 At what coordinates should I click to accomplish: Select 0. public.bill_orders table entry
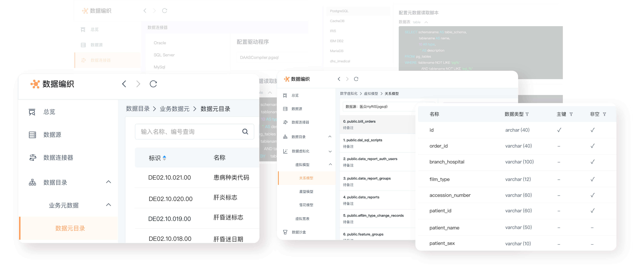pos(378,125)
